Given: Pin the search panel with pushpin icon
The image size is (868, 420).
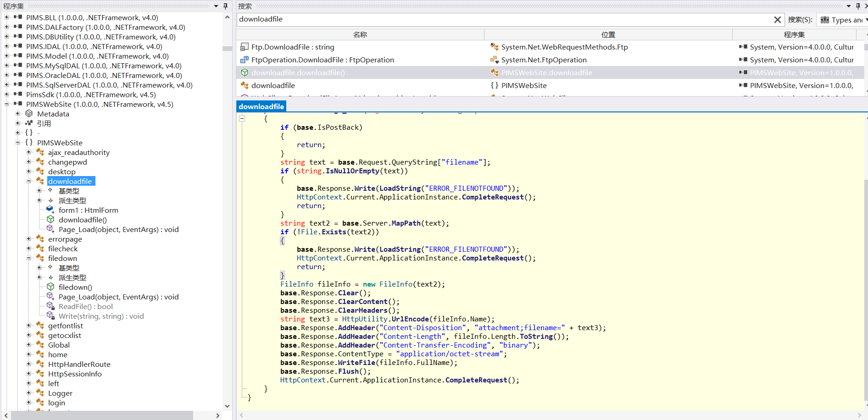Looking at the screenshot, I should pos(858,6).
